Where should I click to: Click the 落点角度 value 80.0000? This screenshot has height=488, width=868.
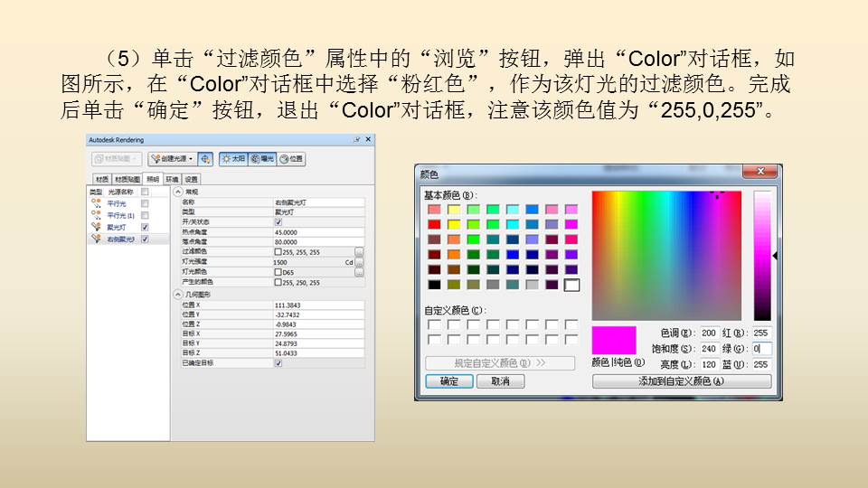tap(319, 242)
